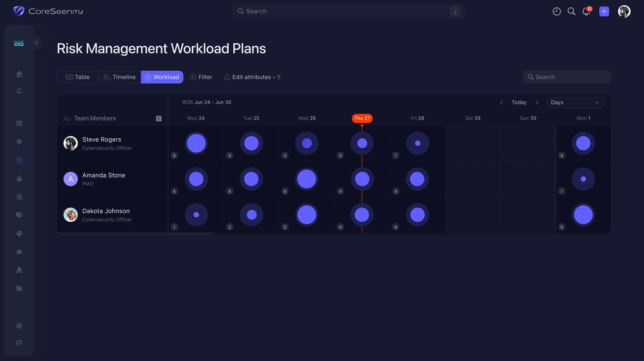Click the Sat 29 day header
Screen dimensions: 644x361
(473, 118)
